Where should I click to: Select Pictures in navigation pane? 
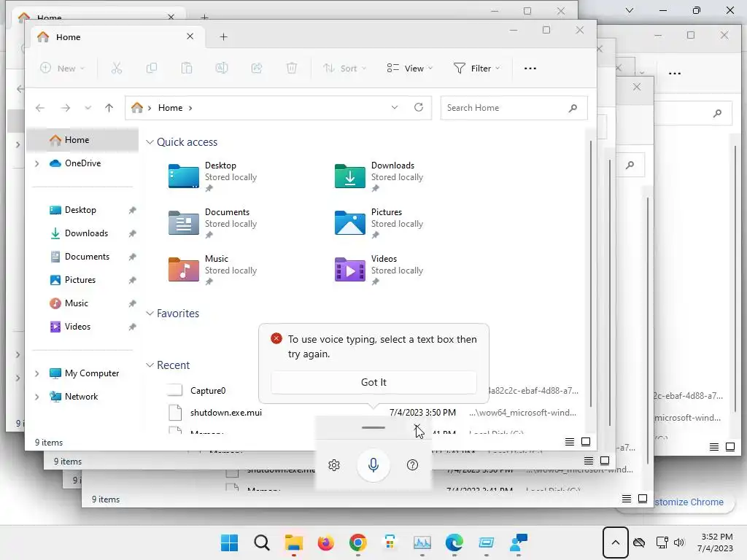82,279
